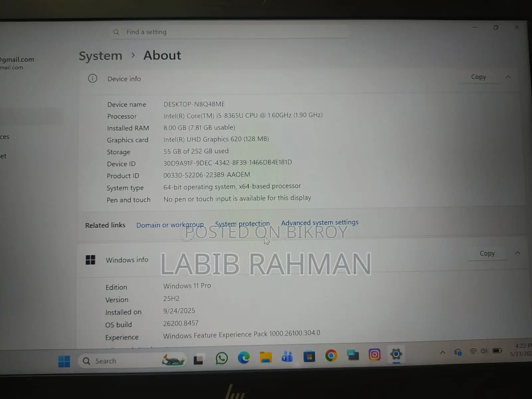Click the Product ID 00330-52206-22389-AAOEM
The width and height of the screenshot is (532, 399).
point(206,175)
